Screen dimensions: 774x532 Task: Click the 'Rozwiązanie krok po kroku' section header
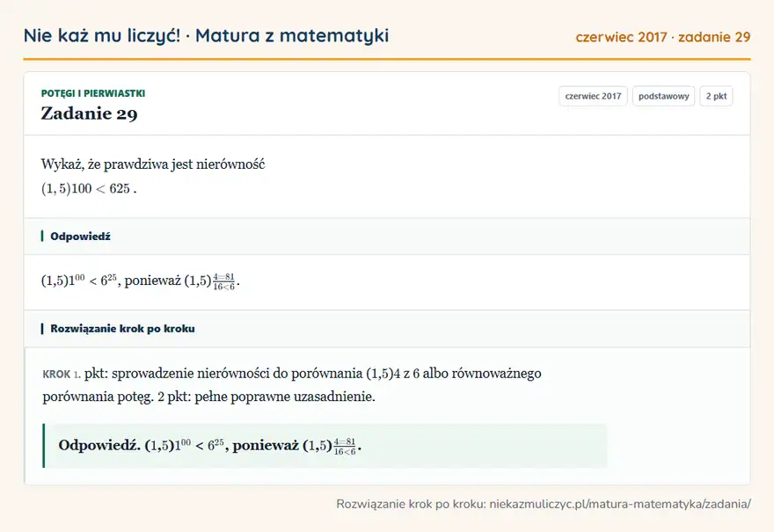387,329
